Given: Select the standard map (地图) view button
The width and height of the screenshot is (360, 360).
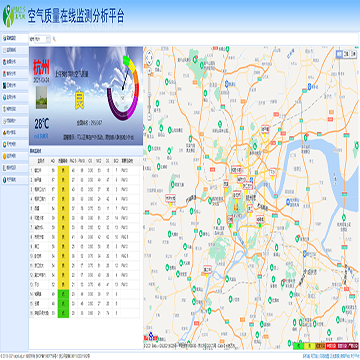Looking at the screenshot, I should click(339, 54).
